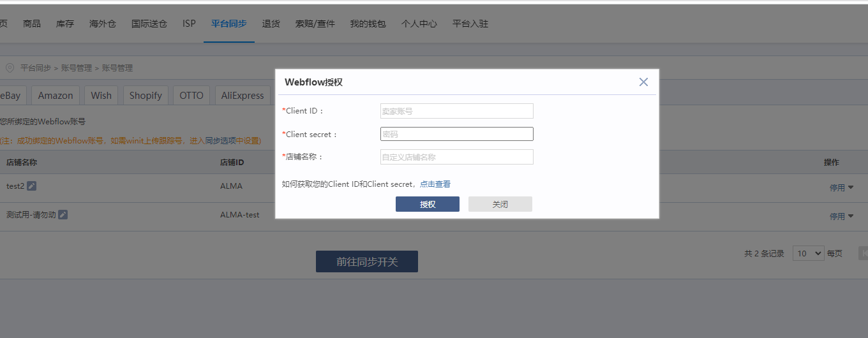Click the 店铺ID column header

(x=232, y=163)
